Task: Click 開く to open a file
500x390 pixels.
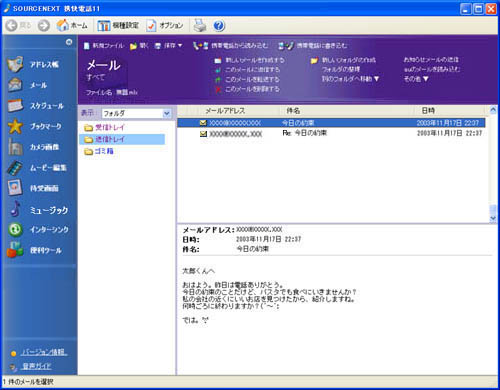Action: click(139, 46)
